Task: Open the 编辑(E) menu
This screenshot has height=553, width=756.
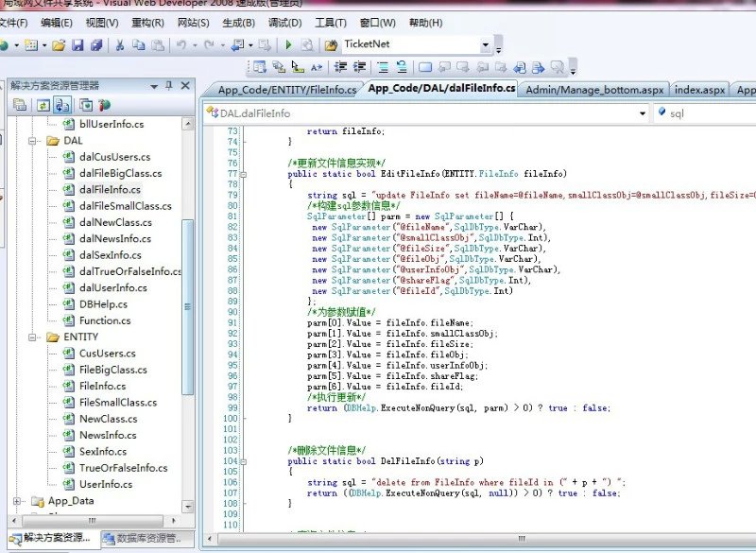Action: 57,23
